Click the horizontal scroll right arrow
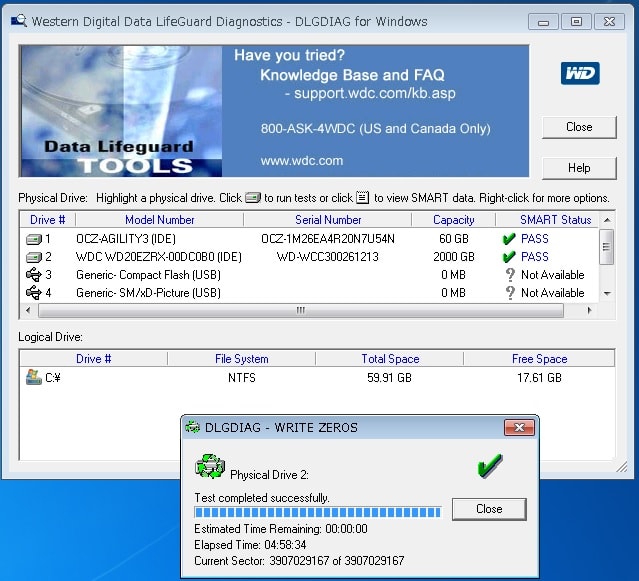 tap(590, 310)
